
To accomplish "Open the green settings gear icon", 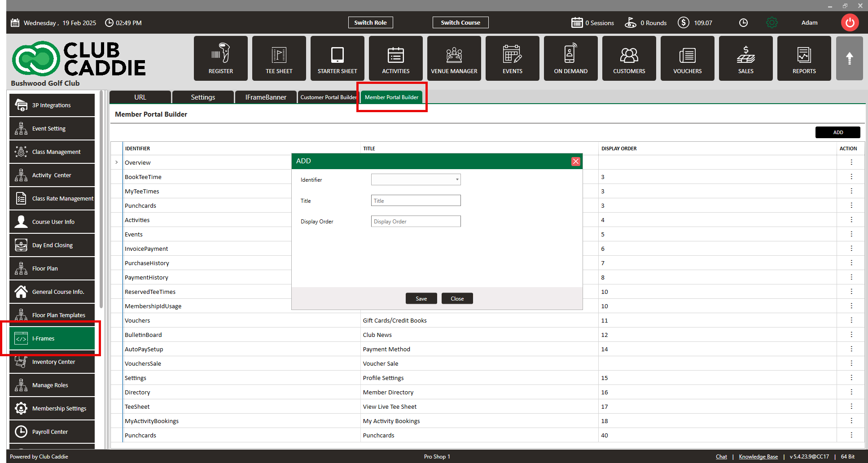I will tap(772, 22).
